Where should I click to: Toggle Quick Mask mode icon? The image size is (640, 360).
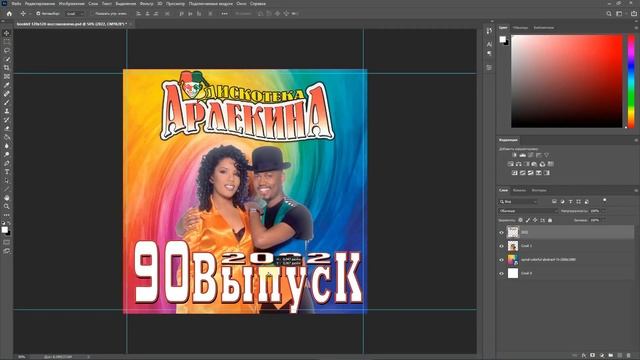7,242
